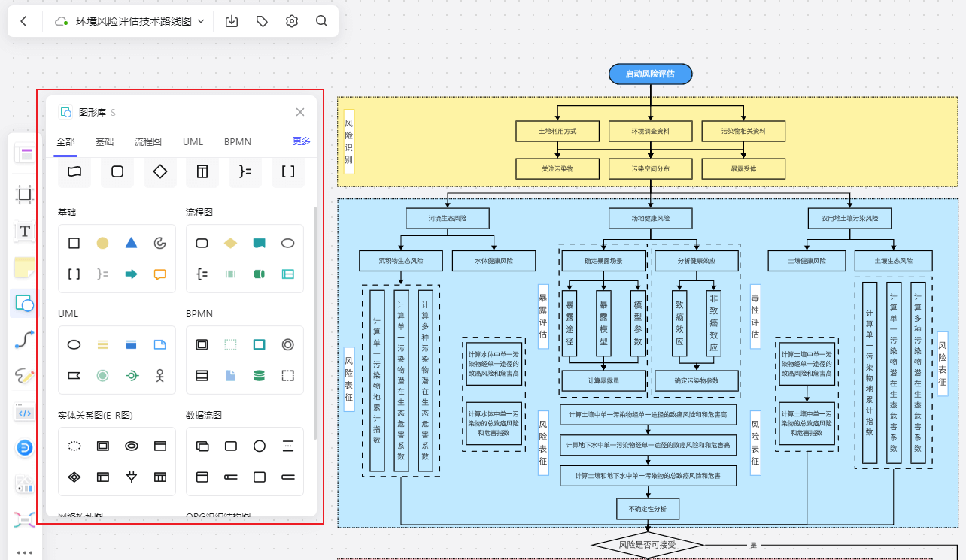Select the 污染物相关资料 box on canvas
The width and height of the screenshot is (966, 560).
(x=743, y=131)
